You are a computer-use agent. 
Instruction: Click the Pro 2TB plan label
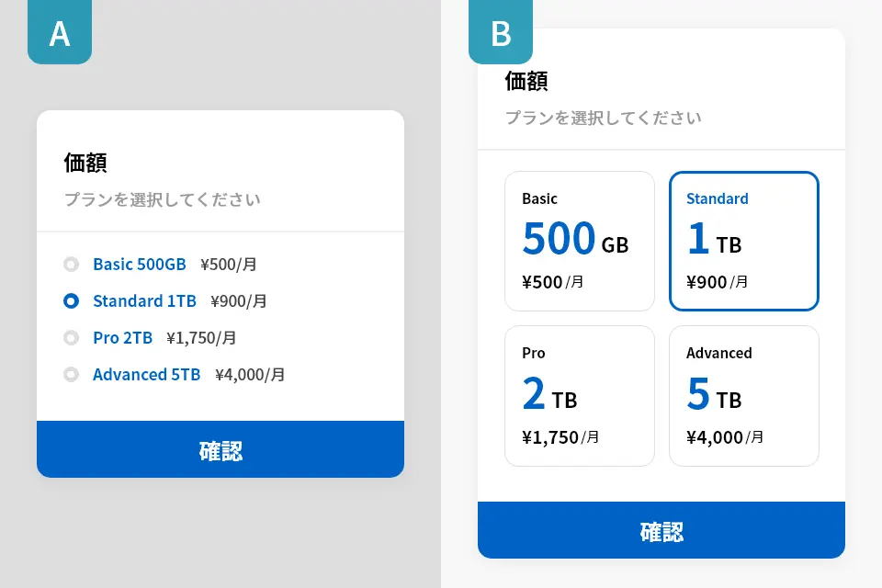[x=122, y=338]
